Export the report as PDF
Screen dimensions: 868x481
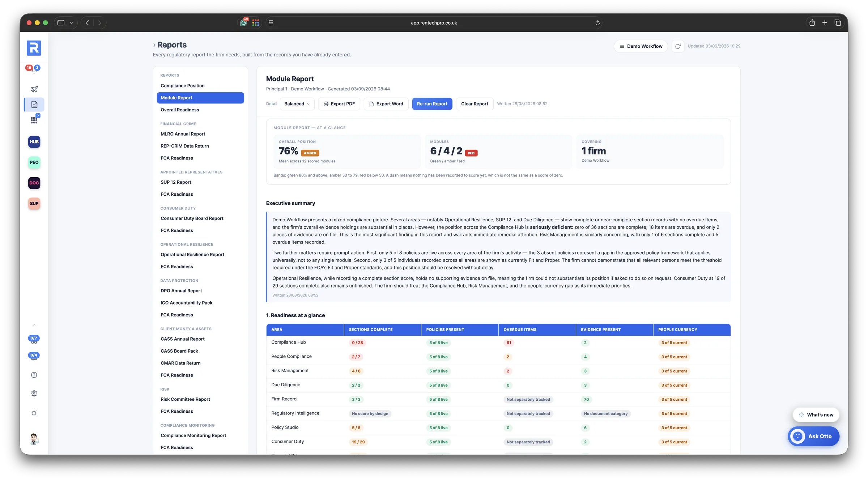339,104
